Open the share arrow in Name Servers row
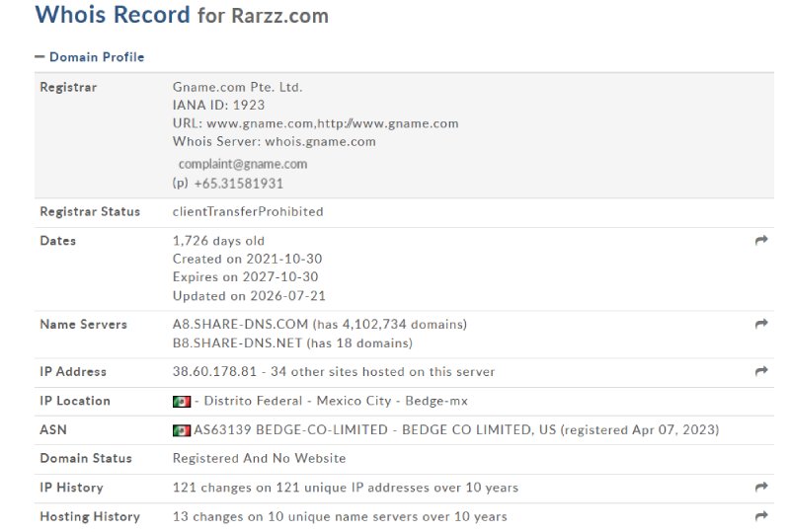 pos(761,324)
